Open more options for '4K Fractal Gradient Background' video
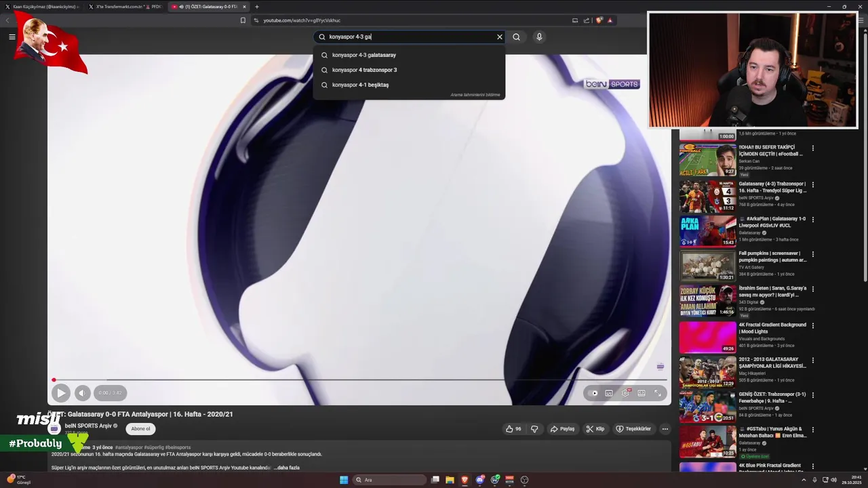 812,325
